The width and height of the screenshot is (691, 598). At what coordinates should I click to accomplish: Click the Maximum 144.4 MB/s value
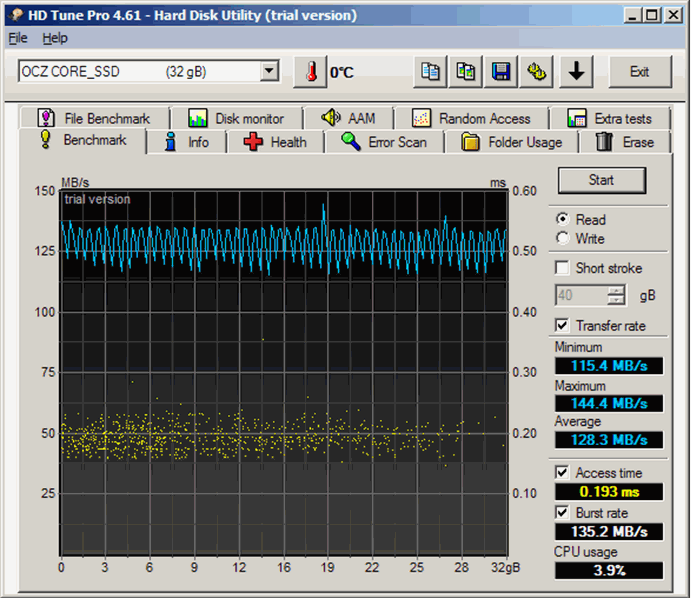tap(609, 403)
